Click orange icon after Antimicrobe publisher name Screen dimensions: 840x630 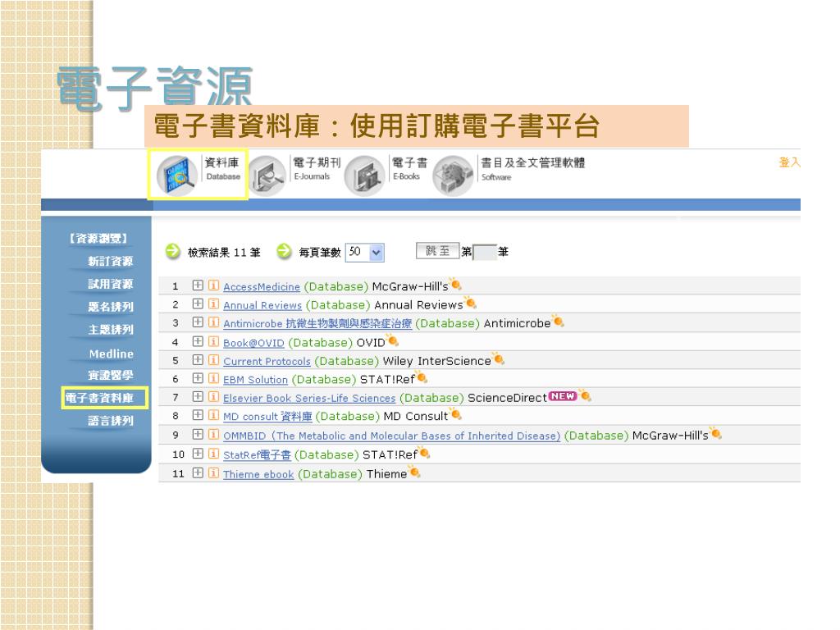pos(558,321)
